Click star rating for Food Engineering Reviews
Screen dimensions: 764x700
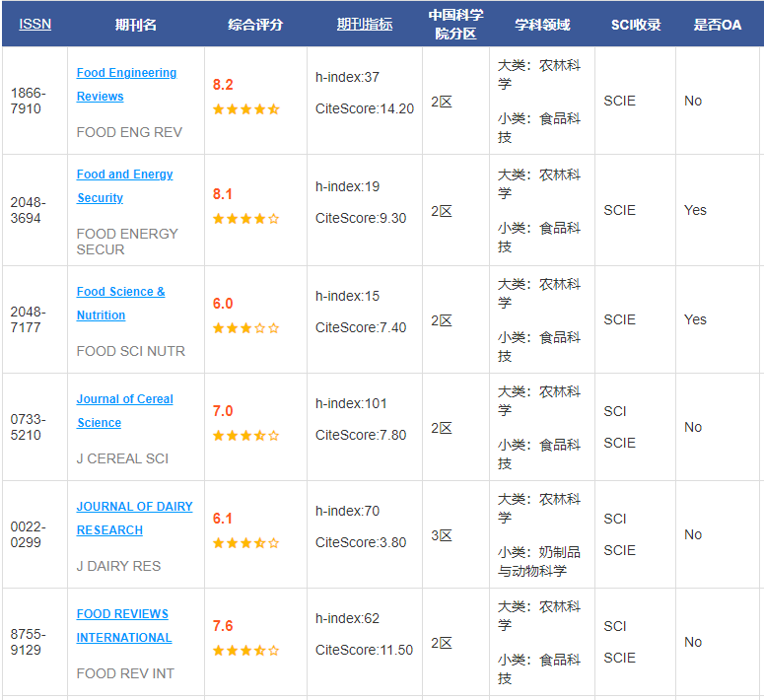click(x=246, y=109)
